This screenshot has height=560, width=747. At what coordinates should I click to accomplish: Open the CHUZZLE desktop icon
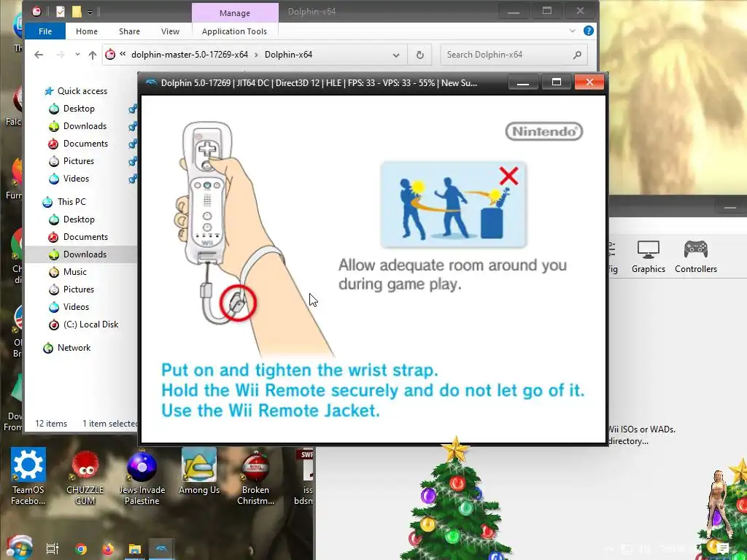(85, 477)
